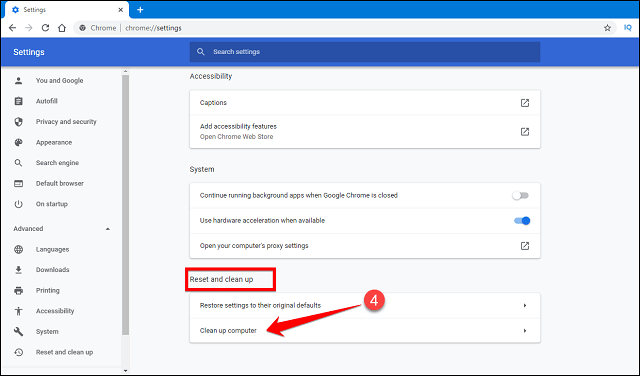Click the sidebar scroll up arrow
This screenshot has height=376, width=640.
(125, 71)
